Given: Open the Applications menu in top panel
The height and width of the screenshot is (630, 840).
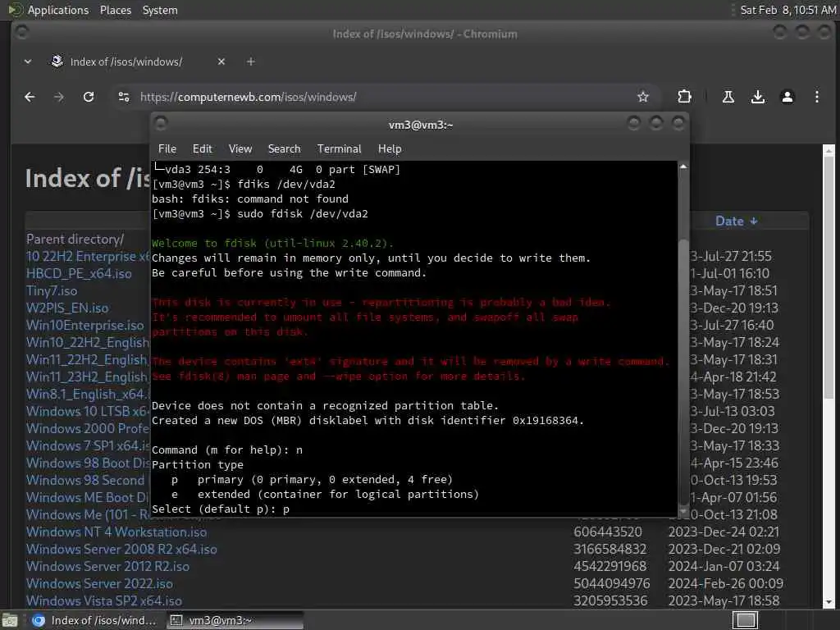Looking at the screenshot, I should 58,10.
